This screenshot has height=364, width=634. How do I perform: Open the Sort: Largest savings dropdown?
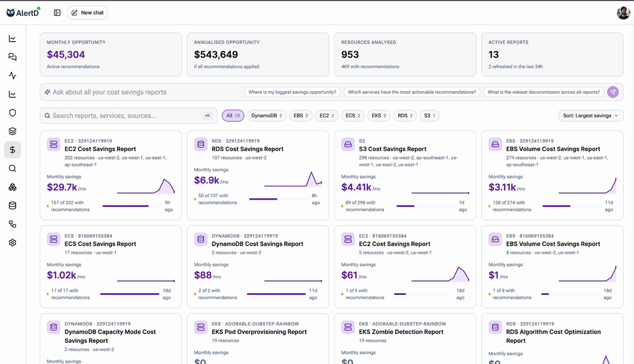point(590,116)
